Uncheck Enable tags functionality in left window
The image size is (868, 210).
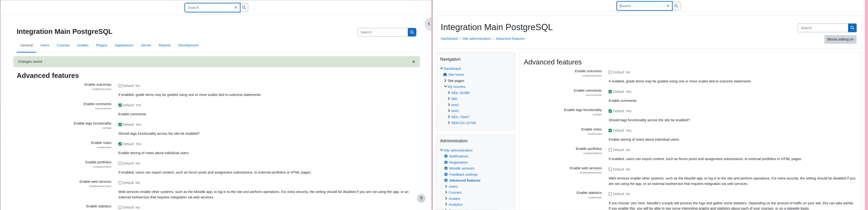[120, 125]
